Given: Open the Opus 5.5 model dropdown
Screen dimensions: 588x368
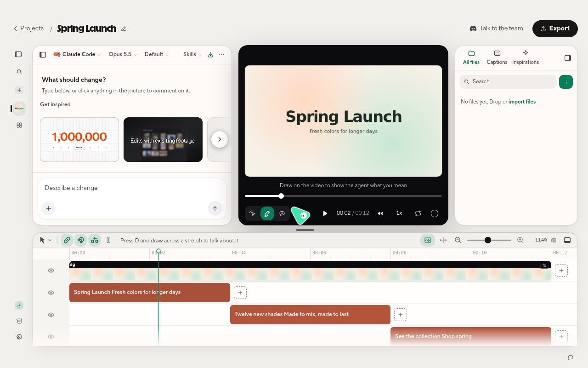Looking at the screenshot, I should point(123,54).
